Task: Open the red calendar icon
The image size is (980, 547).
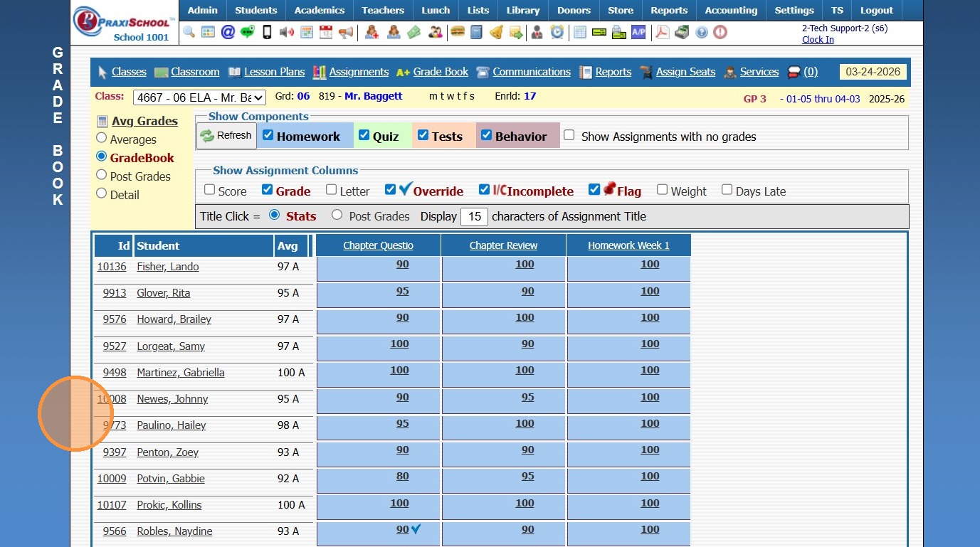Action: point(326,32)
